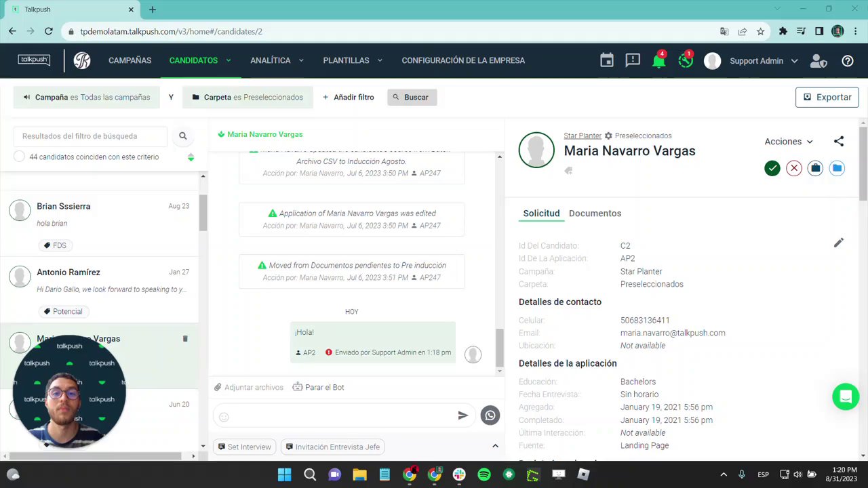Click the Talkpush logo
868x488 pixels.
point(35,60)
